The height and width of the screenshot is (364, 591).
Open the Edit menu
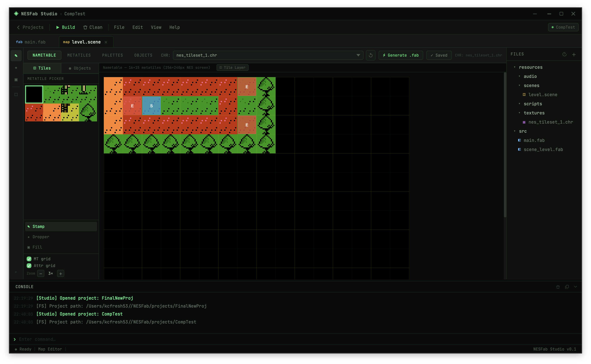coord(138,27)
